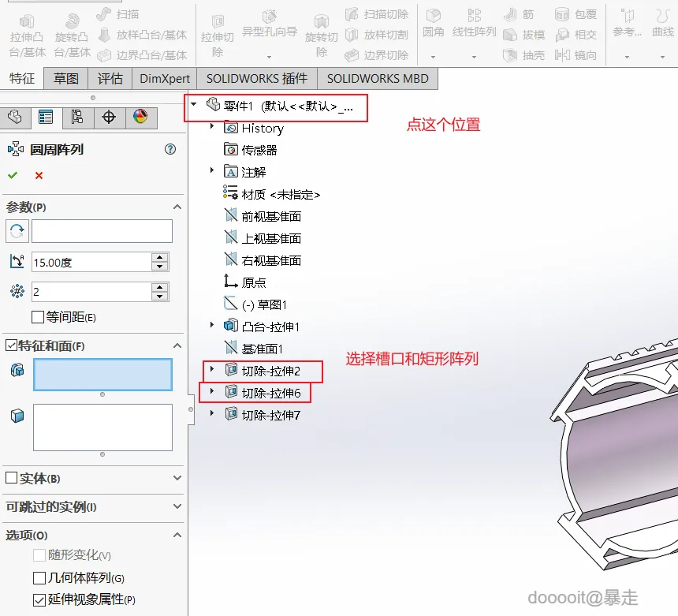Click the 拉伸凸台/基体 extrude boss tool
This screenshot has height=616, width=678.
coord(27,37)
